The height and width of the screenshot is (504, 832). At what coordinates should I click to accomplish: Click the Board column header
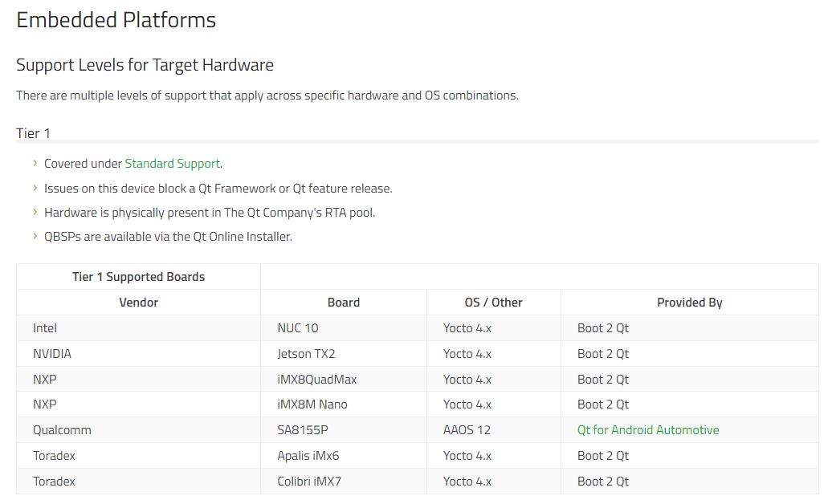tap(343, 303)
